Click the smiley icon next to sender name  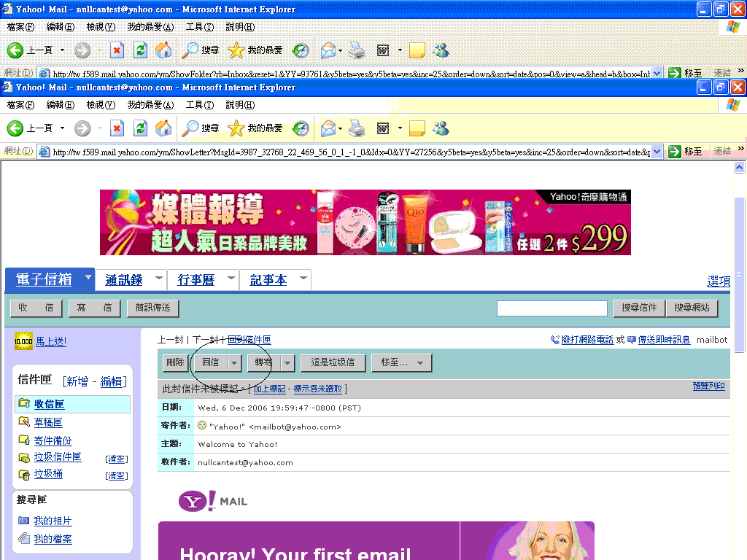pos(202,425)
